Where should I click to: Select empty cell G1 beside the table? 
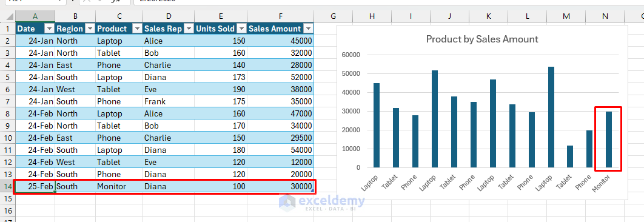coord(333,29)
